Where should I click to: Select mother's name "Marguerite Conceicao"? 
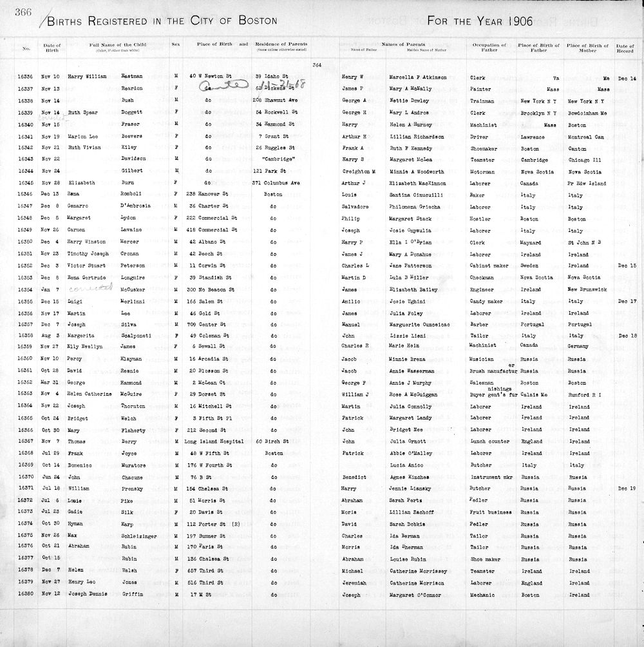419,325
